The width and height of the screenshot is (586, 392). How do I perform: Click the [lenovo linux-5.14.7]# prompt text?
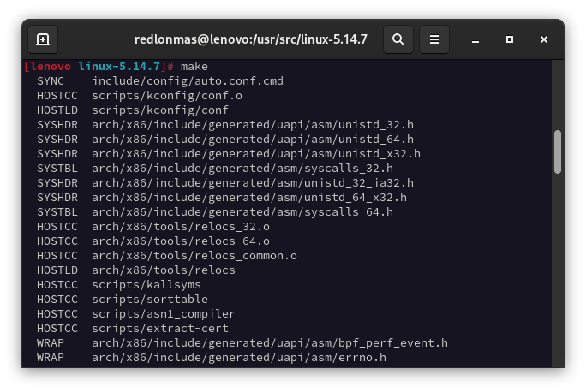pos(99,66)
